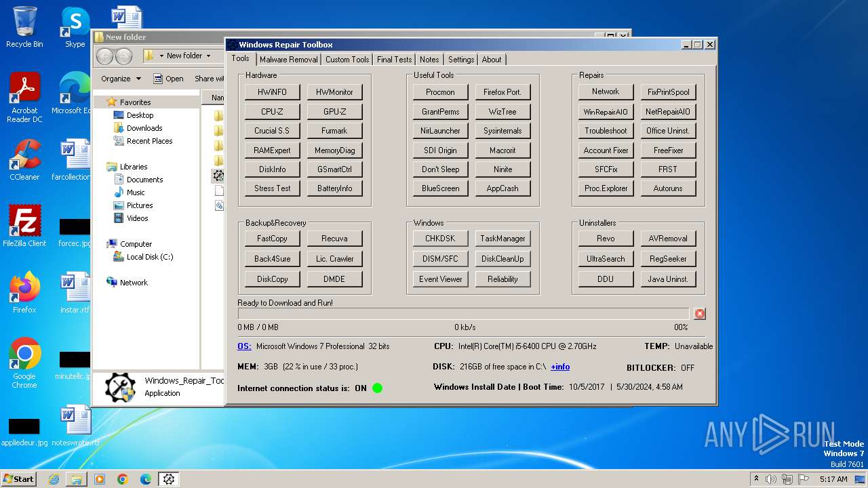Click Open in Explorer toolbar

pyautogui.click(x=168, y=79)
